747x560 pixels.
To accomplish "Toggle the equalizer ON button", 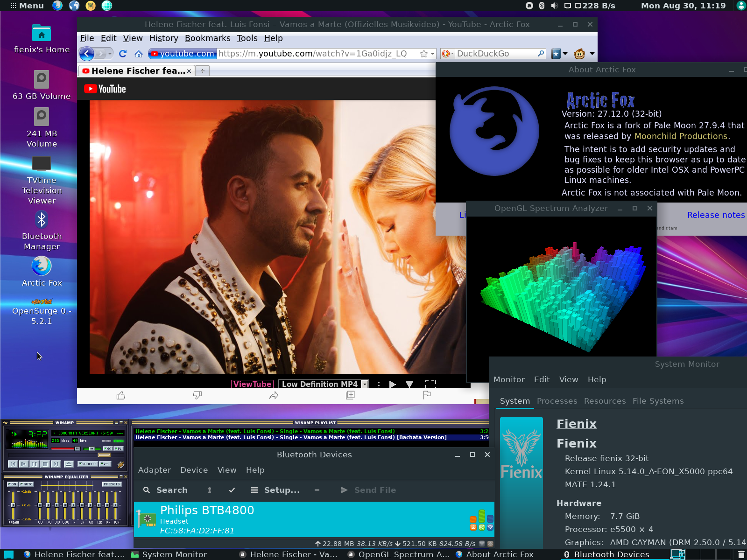I will click(x=13, y=484).
